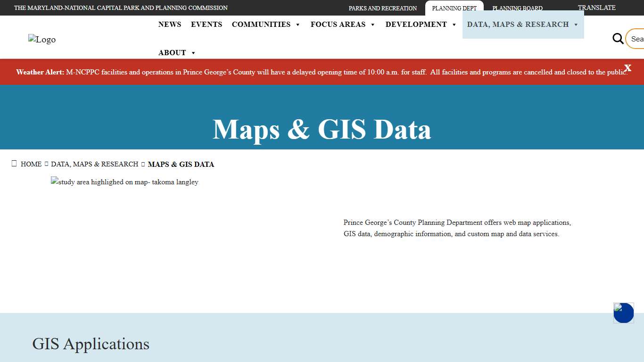Click the Logo image placeholder
The height and width of the screenshot is (362, 644).
click(41, 39)
